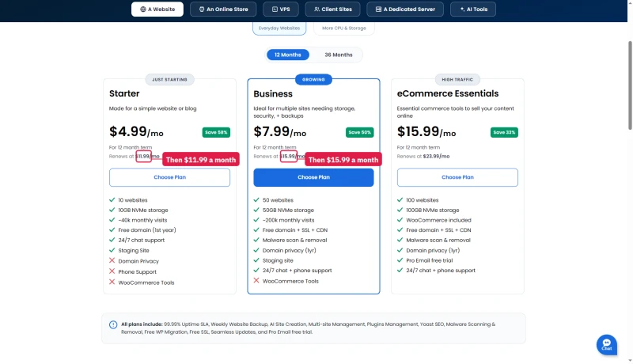633x364 pixels.
Task: Click the Business plan heading
Action: (x=273, y=94)
